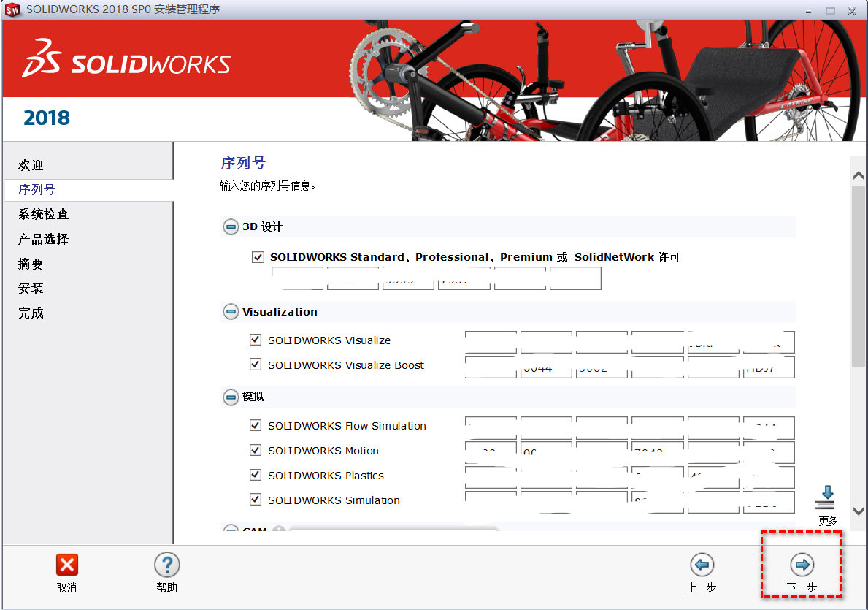Click last serial field of SOLIDWORKS Plastics row
Image resolution: width=868 pixels, height=610 pixels.
tap(769, 478)
